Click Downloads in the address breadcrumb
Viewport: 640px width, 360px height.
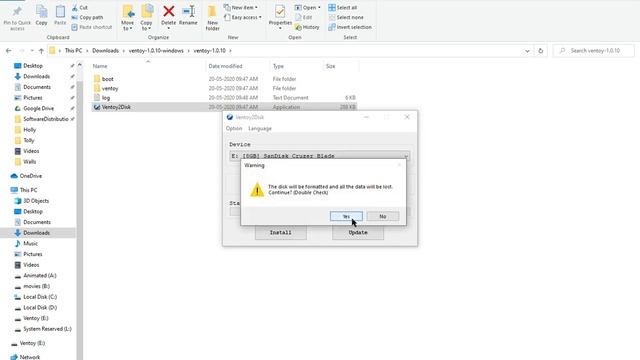pos(105,51)
